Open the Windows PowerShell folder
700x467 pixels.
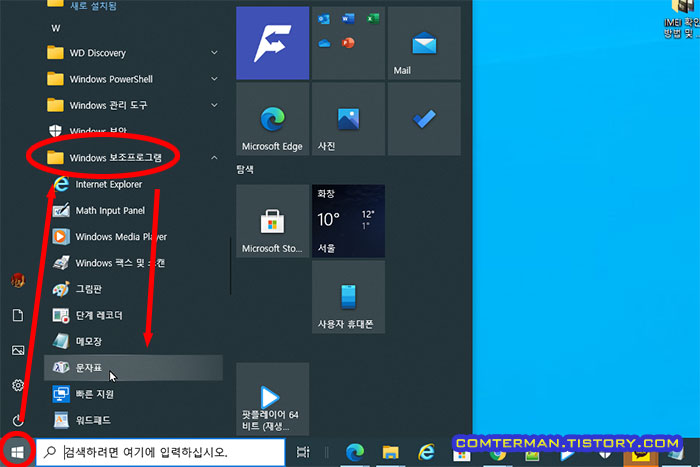click(133, 79)
